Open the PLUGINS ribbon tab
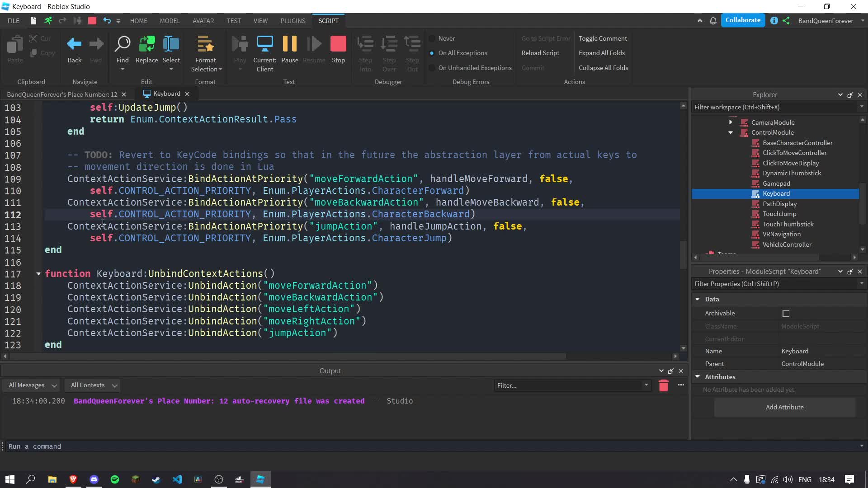Screen dimensions: 868x488 [292, 21]
